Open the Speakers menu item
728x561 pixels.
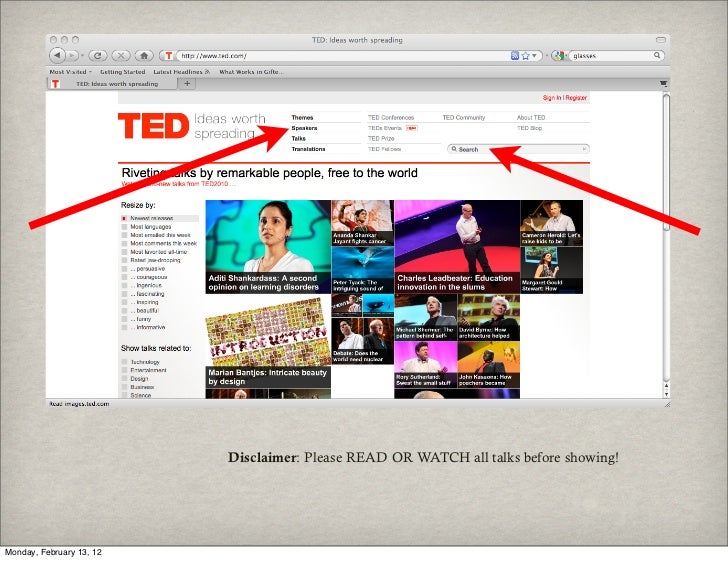305,128
